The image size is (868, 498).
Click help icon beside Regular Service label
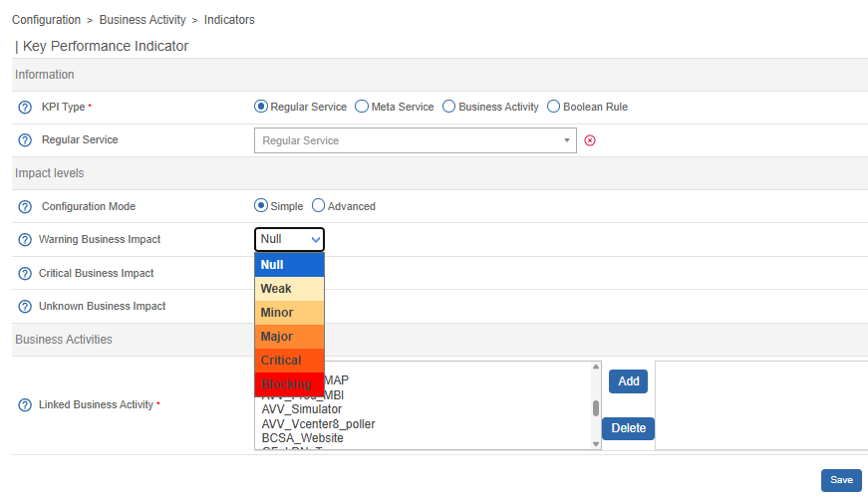(26, 140)
